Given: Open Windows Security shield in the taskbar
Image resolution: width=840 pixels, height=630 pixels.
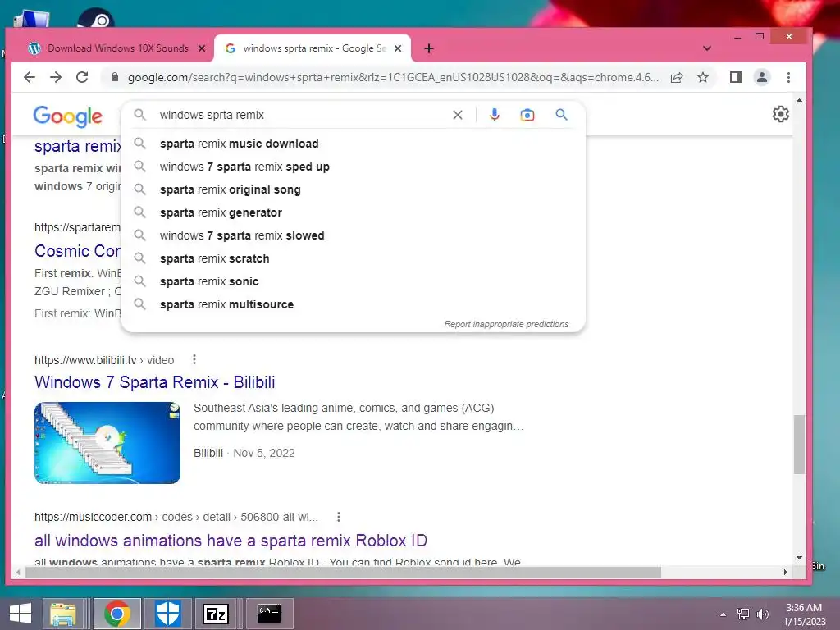Looking at the screenshot, I should (x=167, y=614).
